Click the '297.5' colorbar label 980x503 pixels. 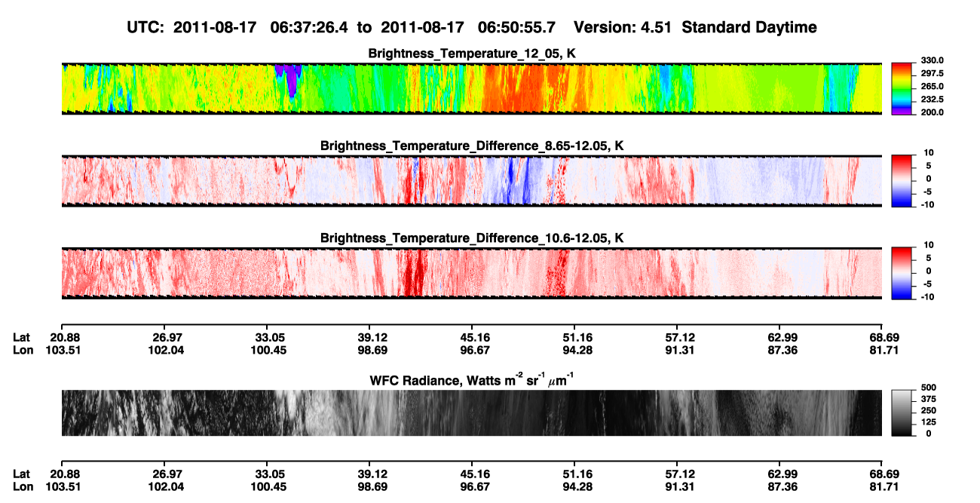click(933, 73)
